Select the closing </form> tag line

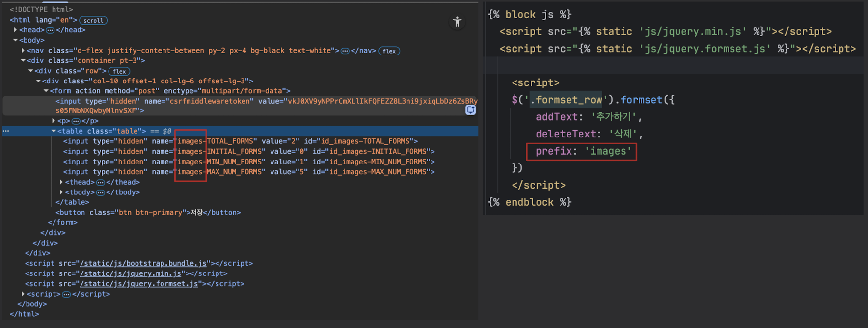point(62,223)
